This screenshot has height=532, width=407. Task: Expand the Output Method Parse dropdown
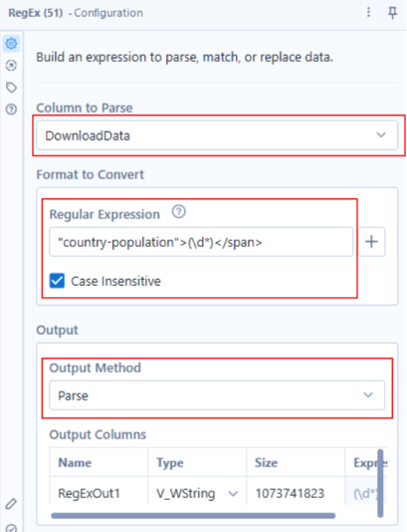(217, 396)
